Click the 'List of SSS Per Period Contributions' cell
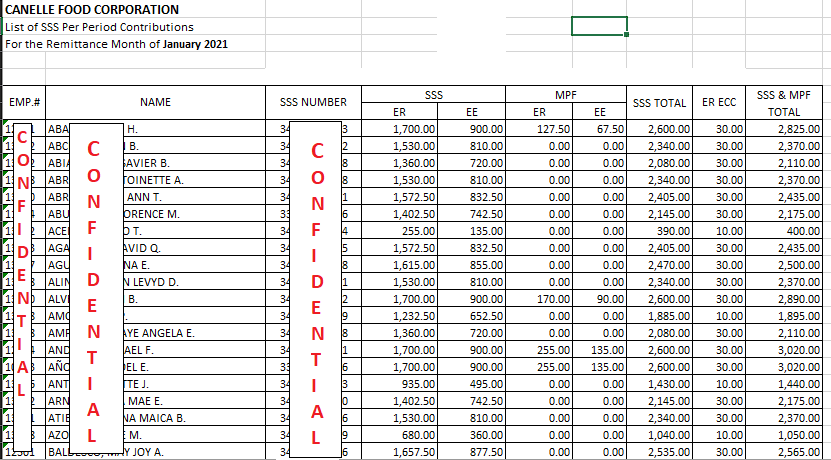Viewport: 831px width, 460px height. coord(134,26)
